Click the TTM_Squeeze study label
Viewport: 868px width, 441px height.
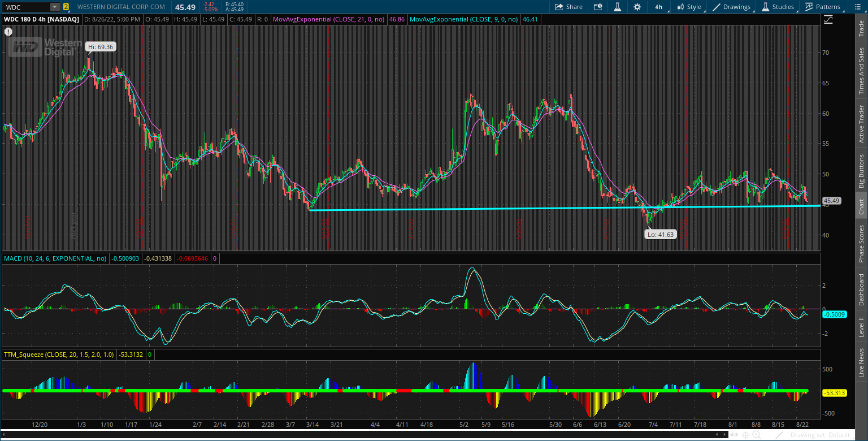(59, 354)
